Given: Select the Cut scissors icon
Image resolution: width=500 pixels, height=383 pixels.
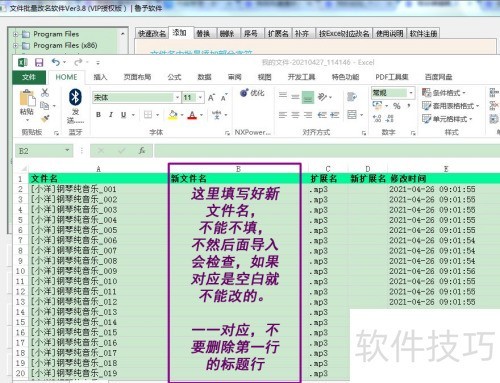Looking at the screenshot, I should (x=45, y=92).
